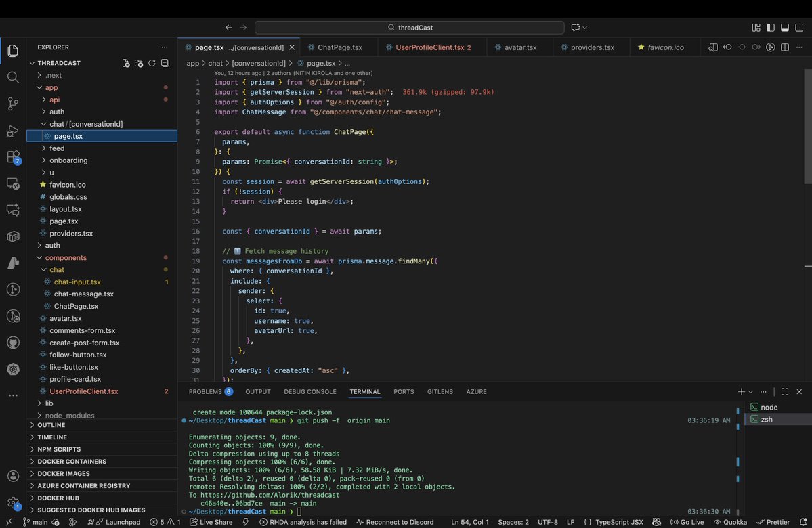Close the page.tsx editor tab
The image size is (812, 528).
point(292,47)
